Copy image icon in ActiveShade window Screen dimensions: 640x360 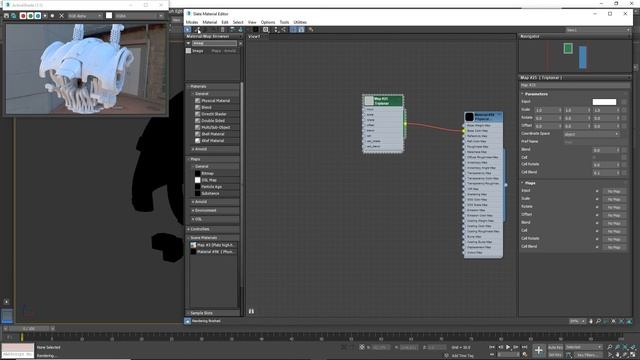point(13,16)
